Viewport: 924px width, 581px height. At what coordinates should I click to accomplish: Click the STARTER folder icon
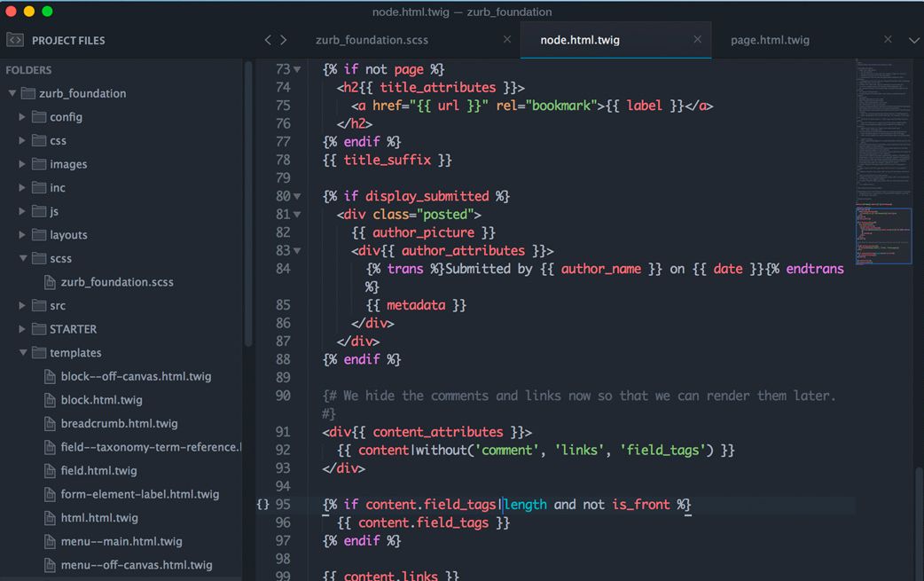[39, 329]
